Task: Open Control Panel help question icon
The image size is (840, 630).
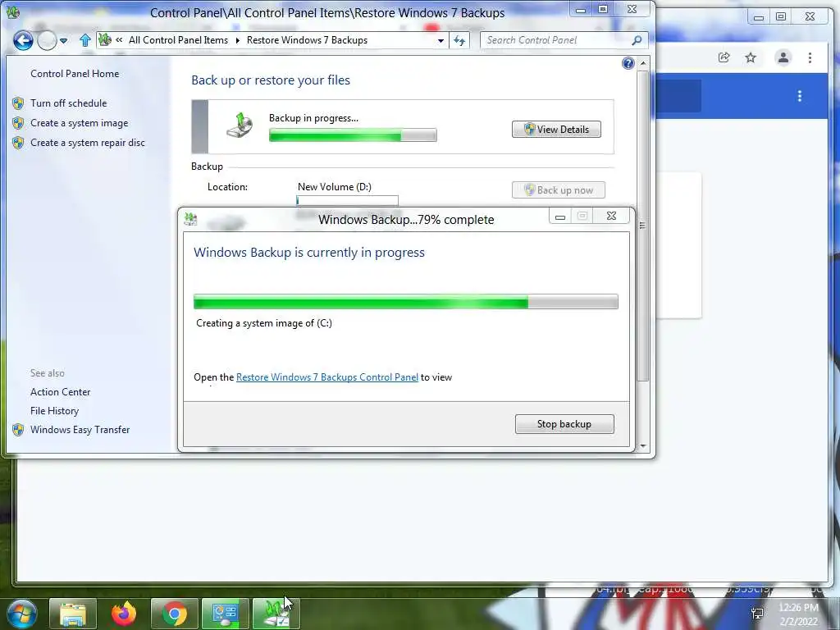Action: [628, 64]
